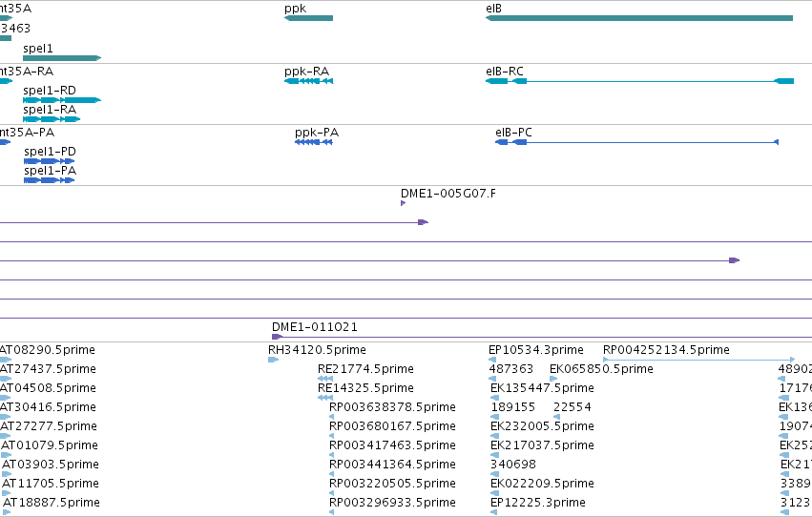The height and width of the screenshot is (517, 812).
Task: Select the AT27277.5prime EST arrow
Action: (x=5, y=436)
